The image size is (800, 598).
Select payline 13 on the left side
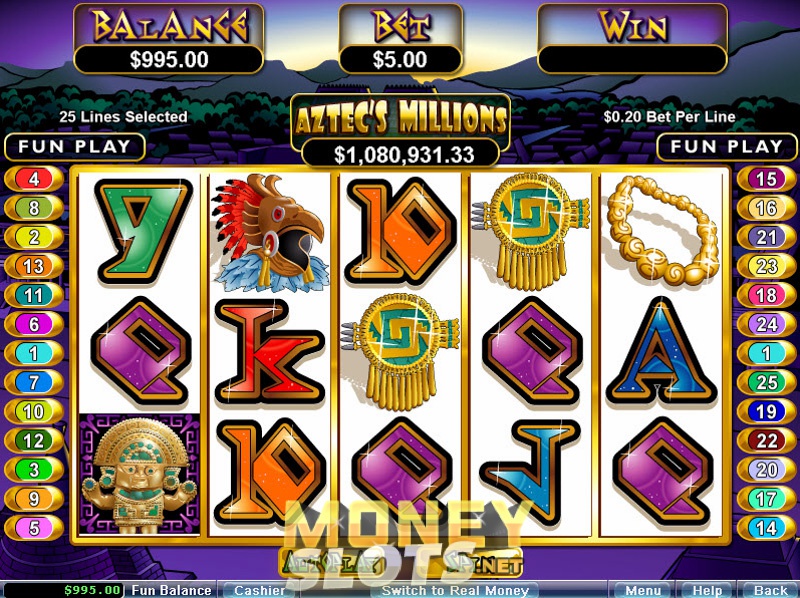coord(34,266)
